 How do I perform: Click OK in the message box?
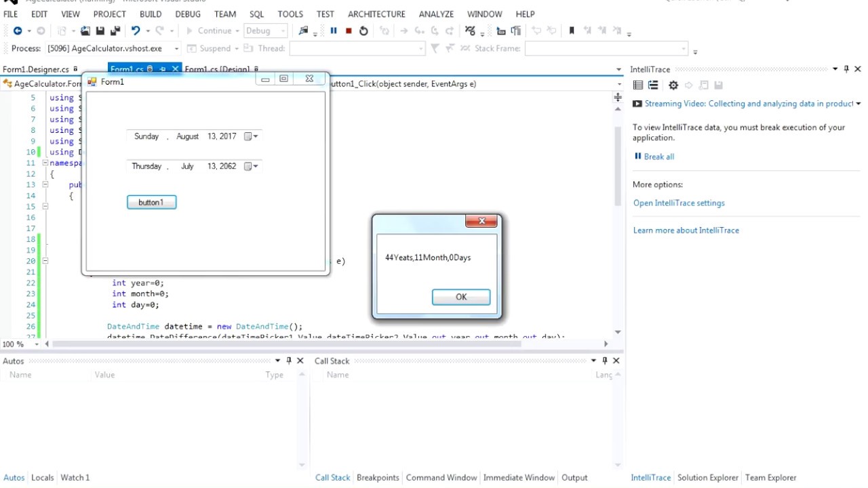[461, 297]
